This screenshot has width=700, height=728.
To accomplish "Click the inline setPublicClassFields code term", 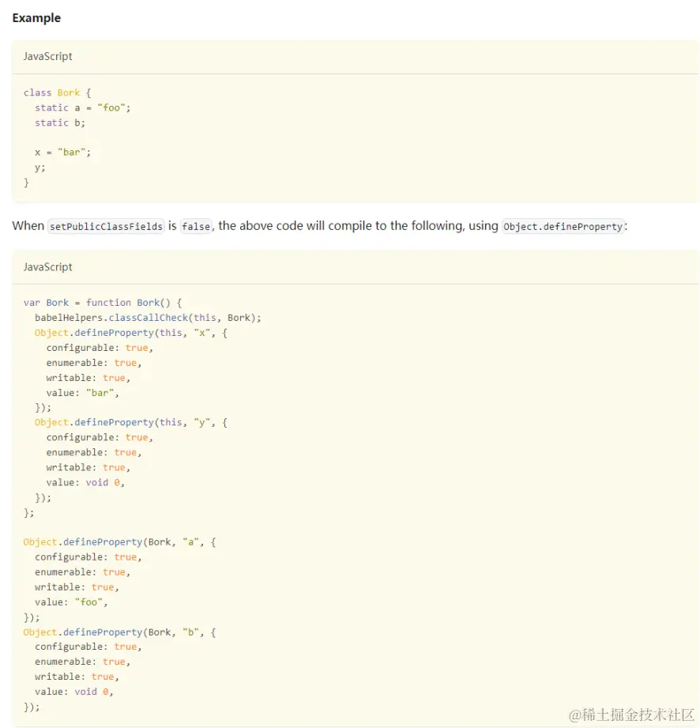I will tap(105, 226).
